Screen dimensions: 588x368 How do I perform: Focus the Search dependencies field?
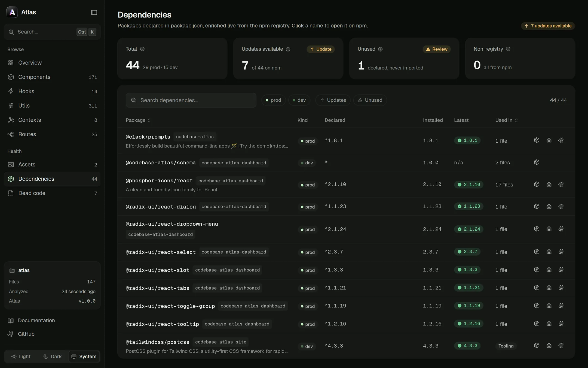pyautogui.click(x=191, y=100)
